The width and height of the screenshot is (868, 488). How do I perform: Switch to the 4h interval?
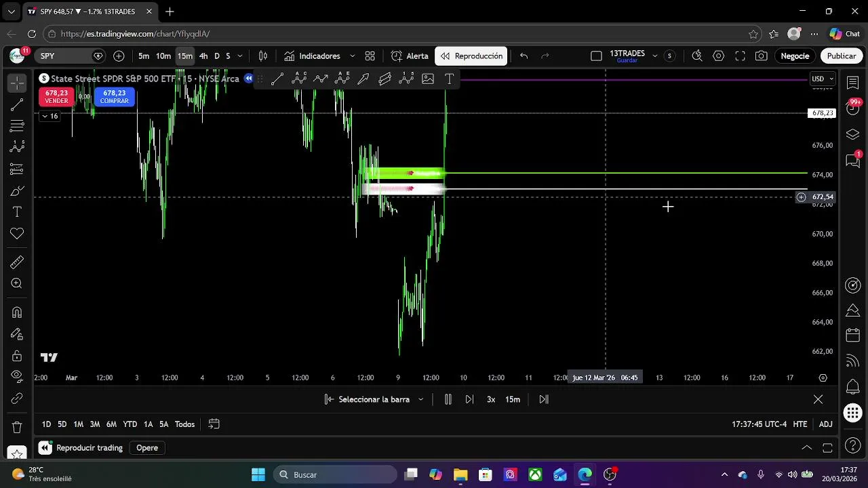coord(203,56)
